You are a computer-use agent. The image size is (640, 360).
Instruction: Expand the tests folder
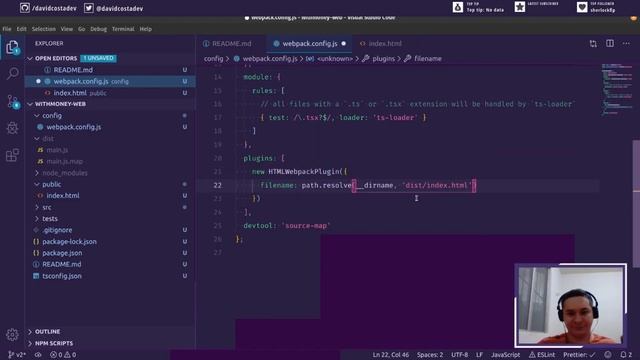(x=37, y=219)
